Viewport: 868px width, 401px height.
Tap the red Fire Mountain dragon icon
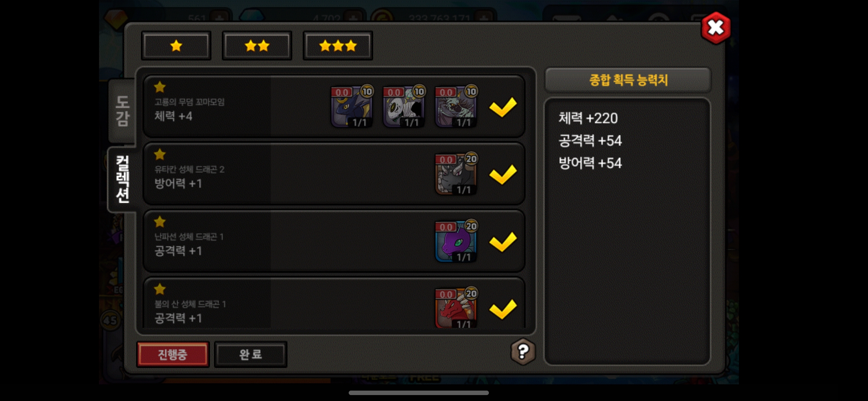[x=456, y=308]
